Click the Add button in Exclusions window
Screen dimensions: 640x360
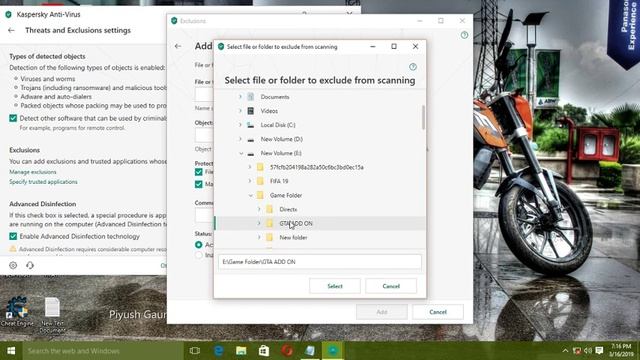coord(382,312)
